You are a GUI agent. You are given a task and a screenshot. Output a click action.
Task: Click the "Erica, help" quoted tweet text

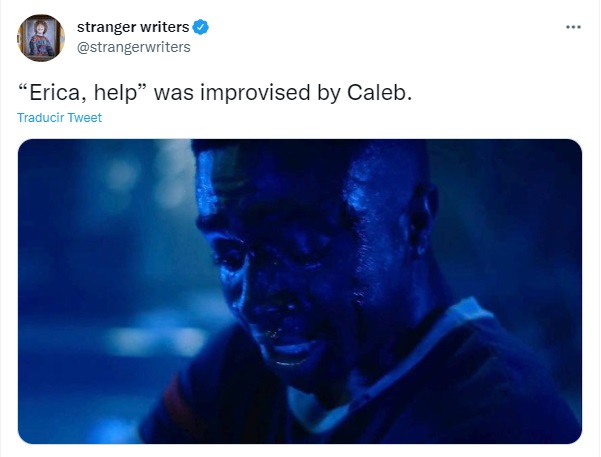click(83, 93)
